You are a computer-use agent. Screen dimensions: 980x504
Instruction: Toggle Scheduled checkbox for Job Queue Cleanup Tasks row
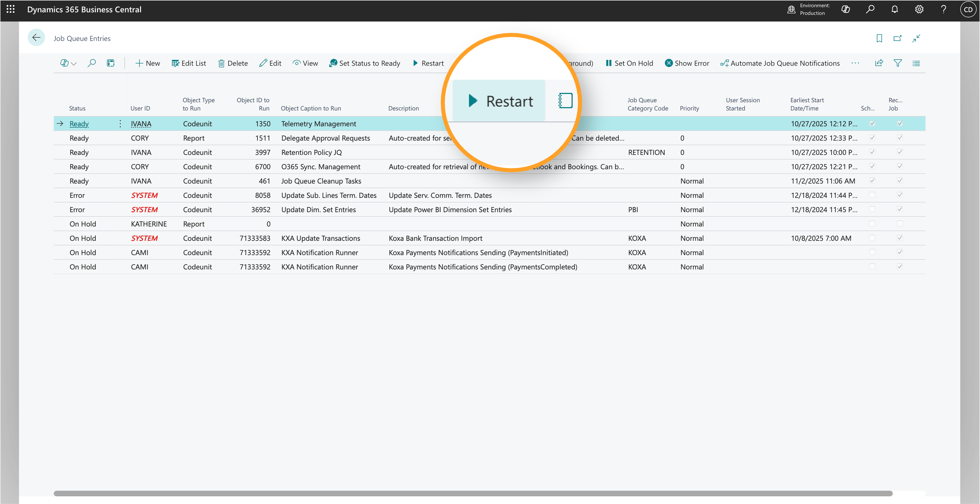[872, 180]
